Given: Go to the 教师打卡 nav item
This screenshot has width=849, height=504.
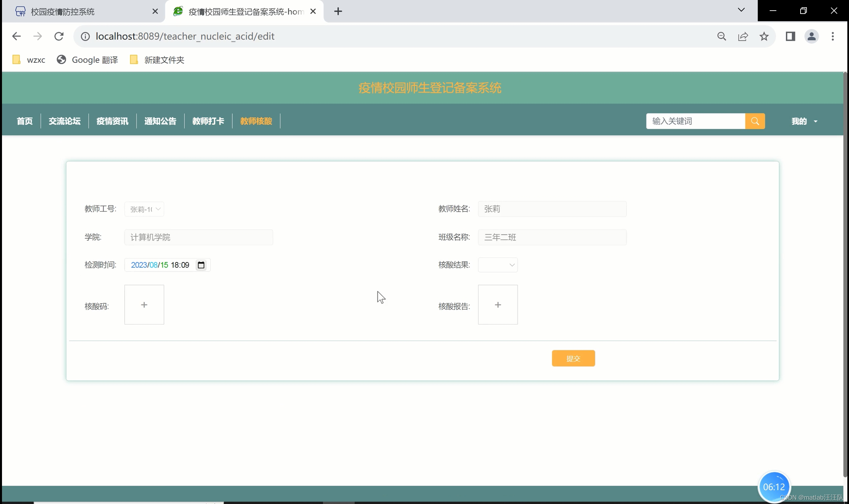Looking at the screenshot, I should click(208, 121).
